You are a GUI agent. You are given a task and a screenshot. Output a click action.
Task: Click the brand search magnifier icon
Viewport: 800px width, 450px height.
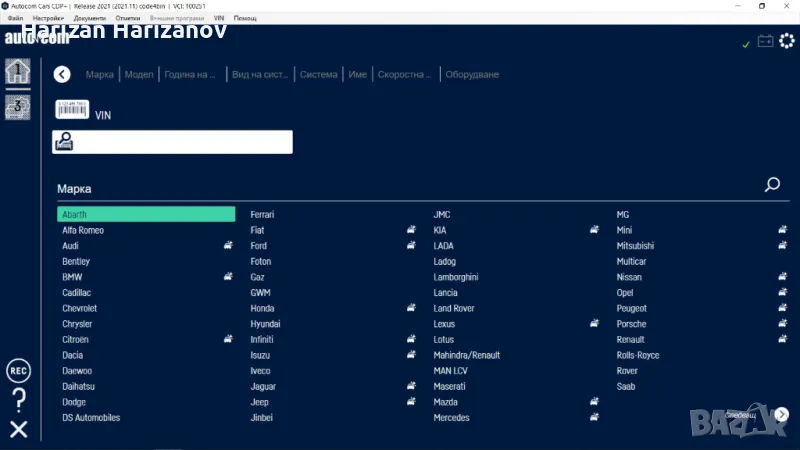pyautogui.click(x=772, y=184)
